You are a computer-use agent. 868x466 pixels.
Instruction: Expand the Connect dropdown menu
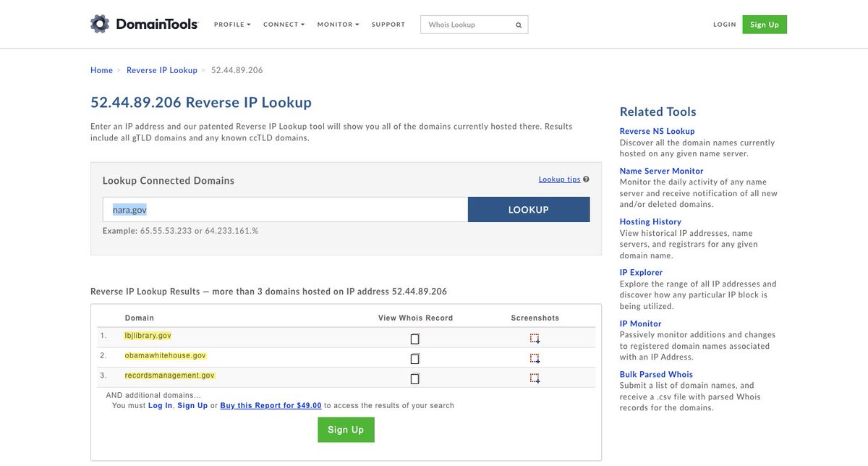point(284,25)
